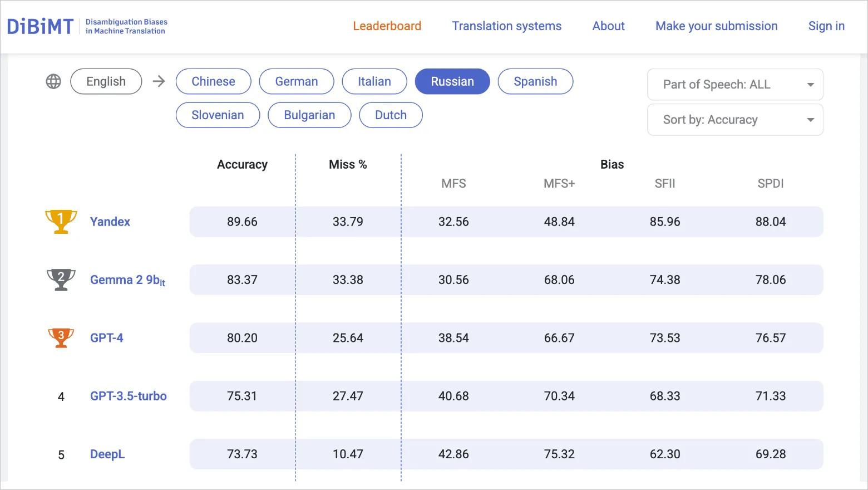The width and height of the screenshot is (868, 490).
Task: Click the Bias column group header
Action: [x=612, y=164]
